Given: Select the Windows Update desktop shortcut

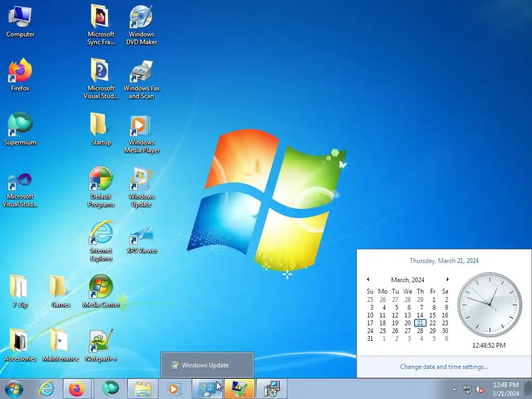Looking at the screenshot, I should [141, 187].
